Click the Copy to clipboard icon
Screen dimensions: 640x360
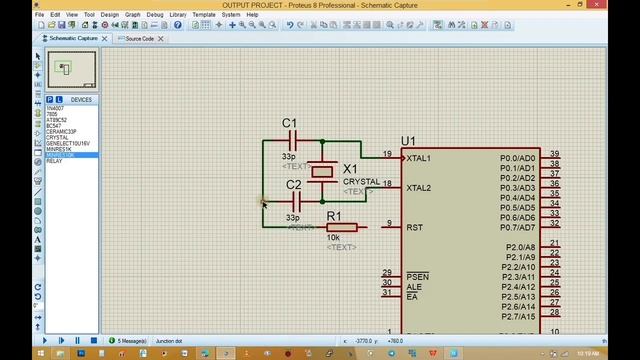tap(324, 25)
